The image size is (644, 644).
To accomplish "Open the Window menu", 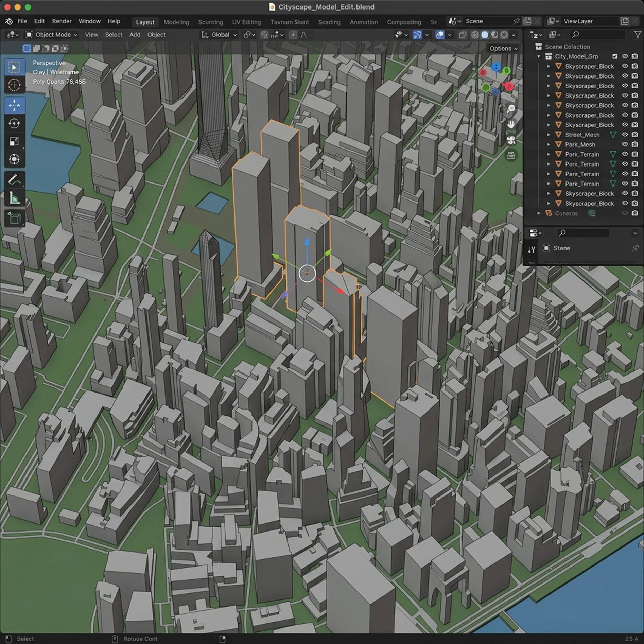I will (x=90, y=21).
